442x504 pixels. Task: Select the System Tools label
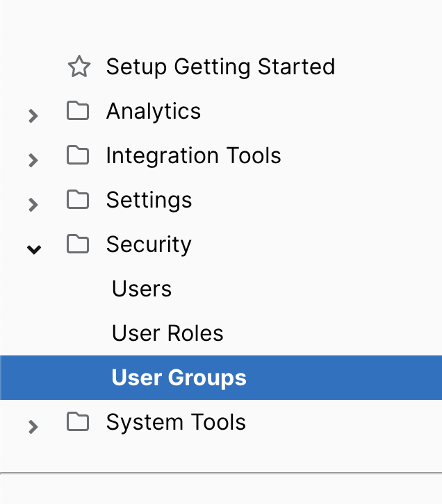(176, 422)
